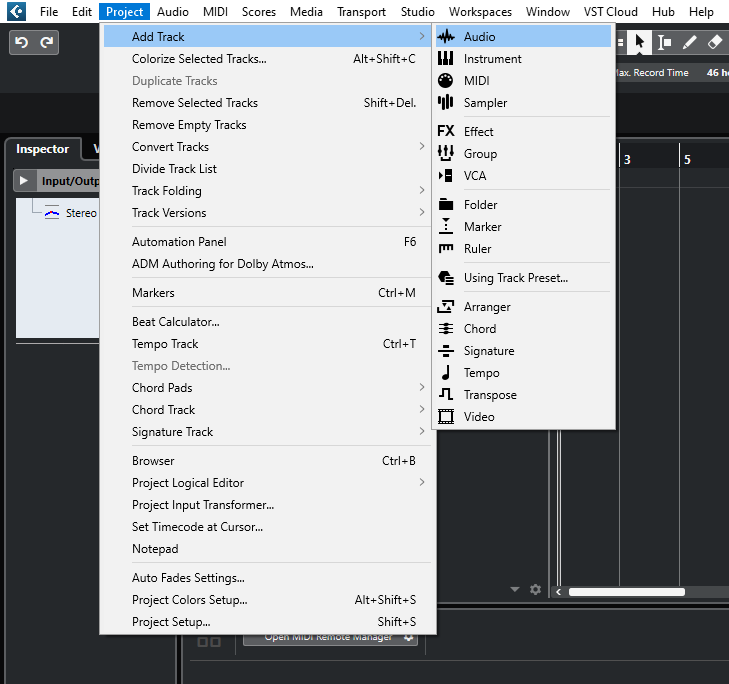
Task: Click the scrollbar left arrow
Action: pyautogui.click(x=558, y=591)
